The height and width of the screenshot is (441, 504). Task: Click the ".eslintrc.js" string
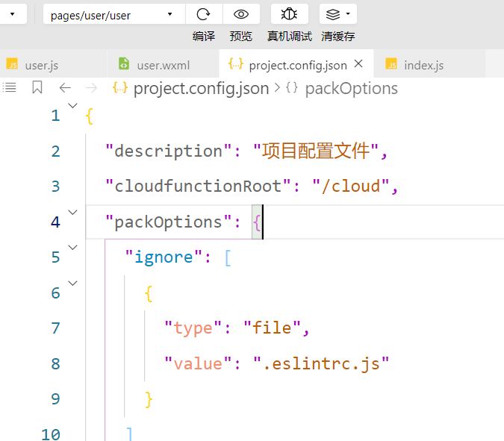point(321,363)
